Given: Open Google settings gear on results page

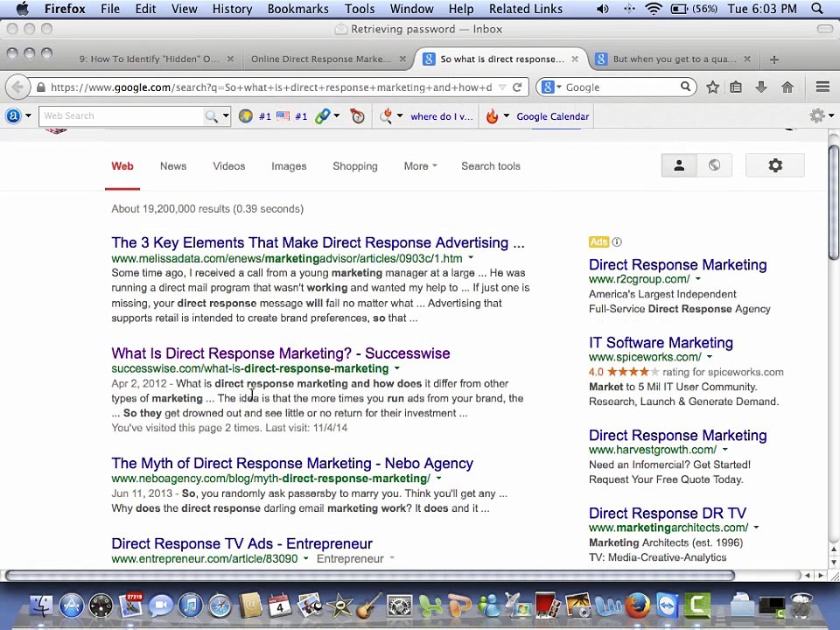Looking at the screenshot, I should [775, 165].
